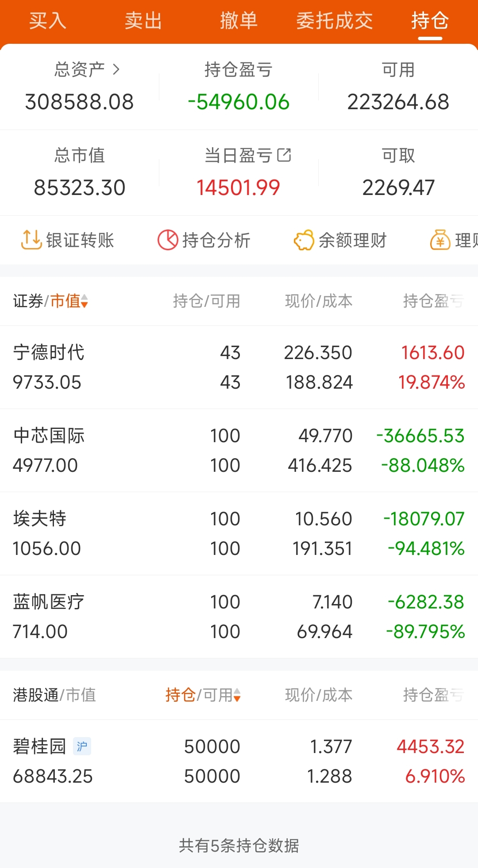Tap the money bag 理财 icon
This screenshot has width=478, height=868.
[440, 240]
